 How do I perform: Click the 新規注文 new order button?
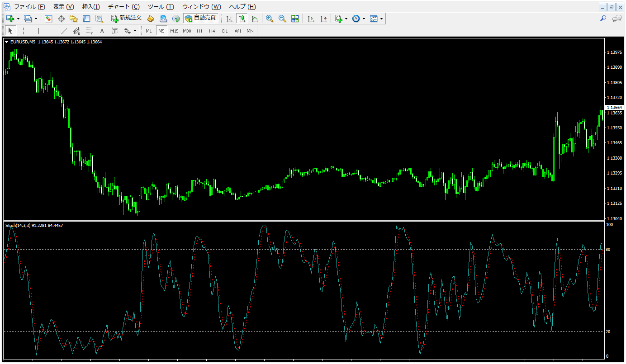point(127,19)
